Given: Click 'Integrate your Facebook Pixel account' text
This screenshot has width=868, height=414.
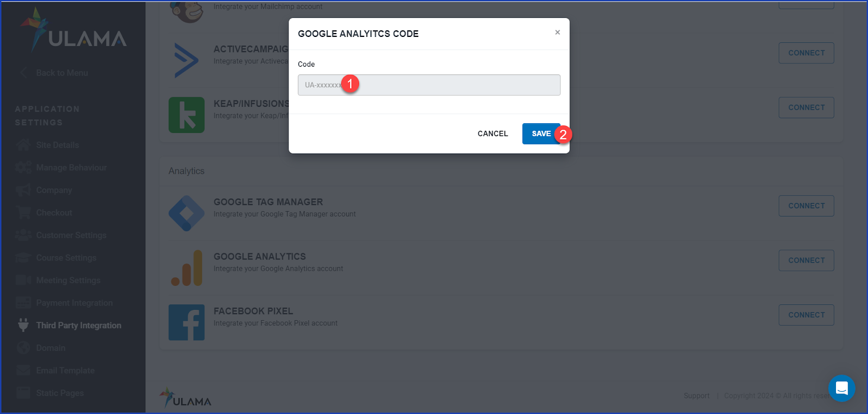Looking at the screenshot, I should (x=276, y=323).
